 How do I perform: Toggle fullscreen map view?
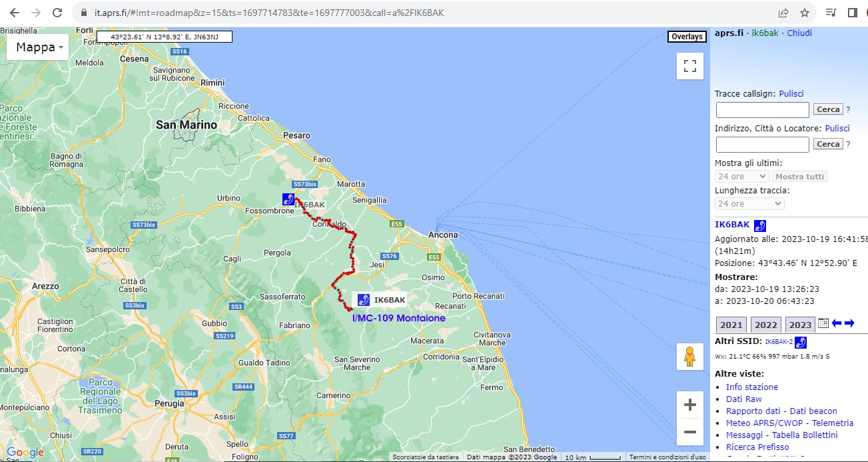click(690, 66)
